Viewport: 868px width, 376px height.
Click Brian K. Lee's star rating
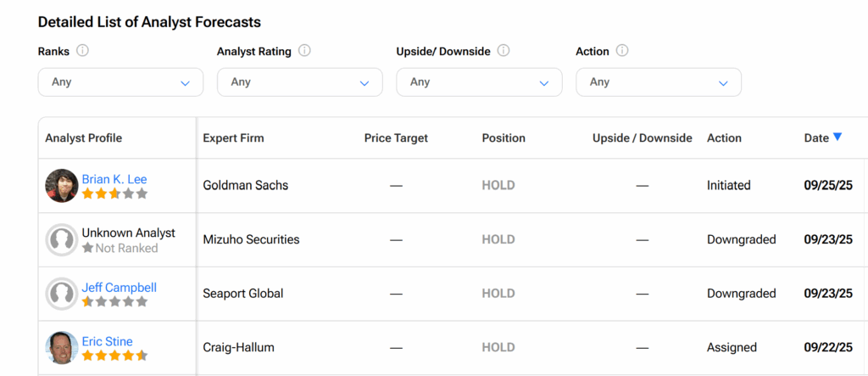coord(114,194)
